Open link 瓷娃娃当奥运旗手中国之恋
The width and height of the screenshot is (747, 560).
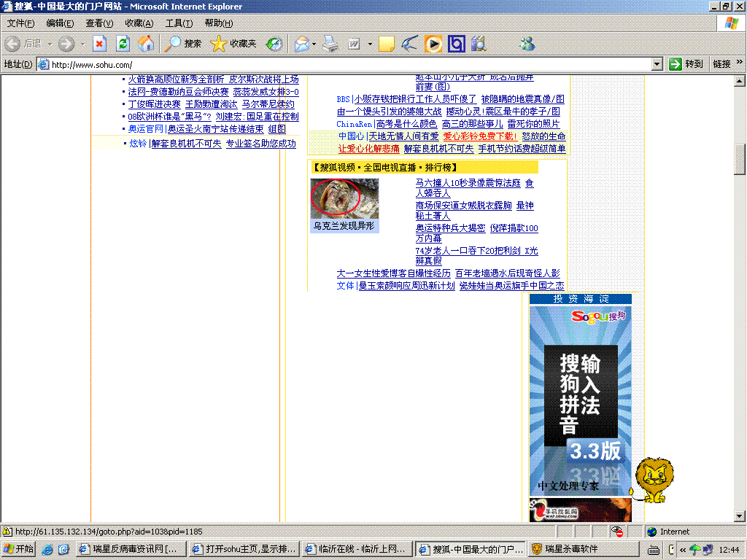pyautogui.click(x=511, y=286)
